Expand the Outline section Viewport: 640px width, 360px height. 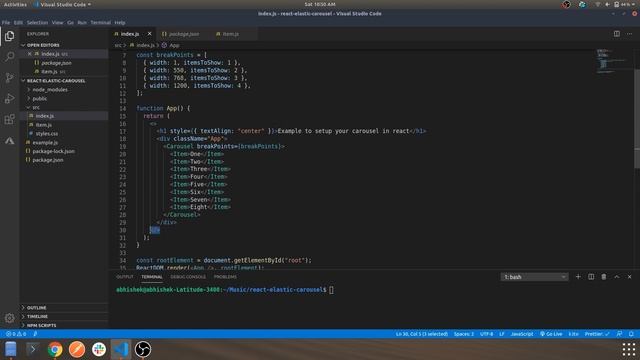coord(36,308)
